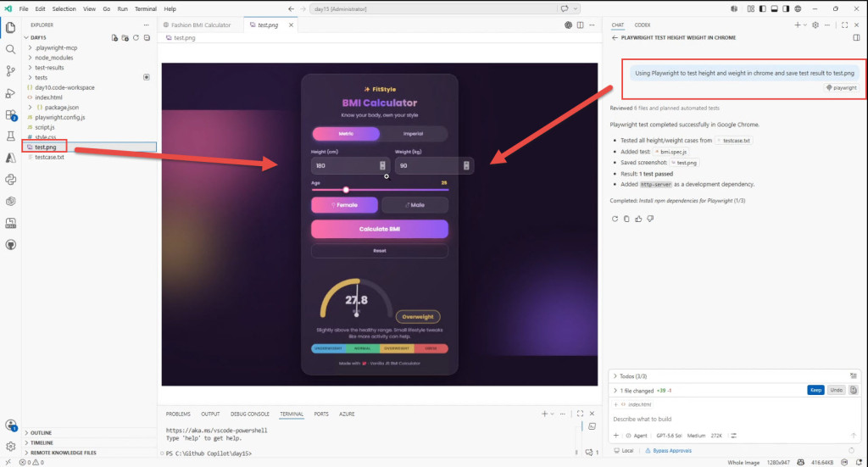Screen dimensions: 868x467
Task: Maximize the terminal panel size
Action: click(x=580, y=414)
